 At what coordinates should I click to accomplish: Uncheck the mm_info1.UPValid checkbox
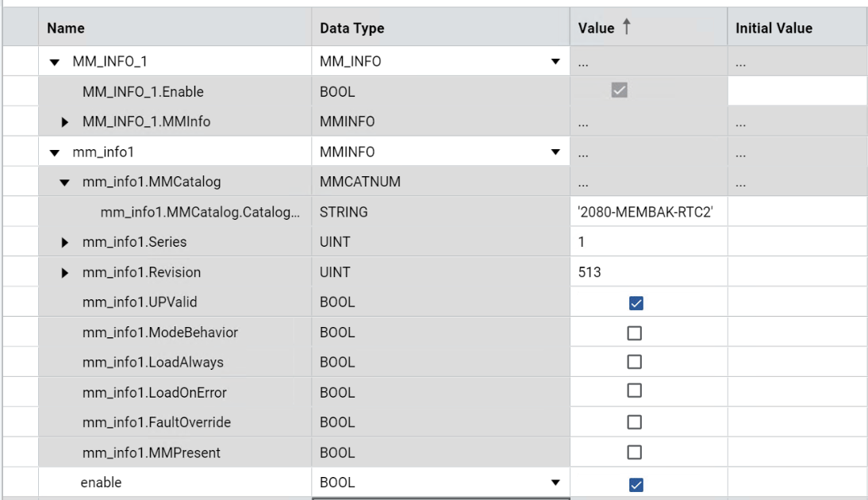(635, 303)
